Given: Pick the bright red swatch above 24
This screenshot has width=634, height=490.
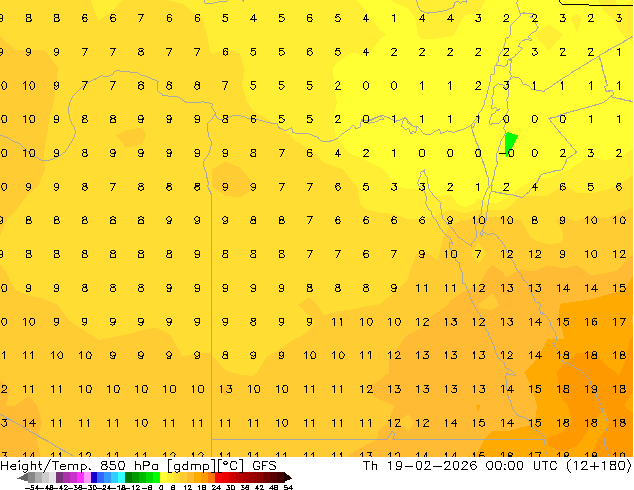Looking at the screenshot, I should tap(218, 477).
